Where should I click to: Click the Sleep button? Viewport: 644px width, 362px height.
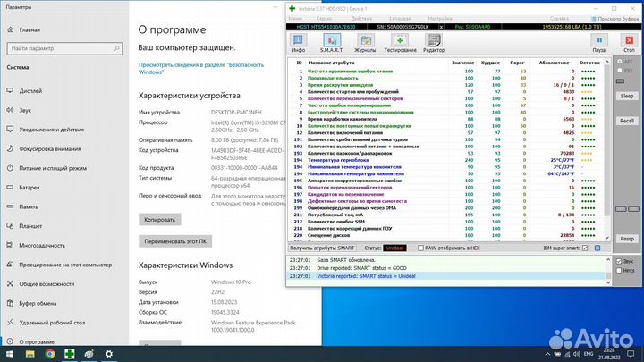[x=627, y=96]
